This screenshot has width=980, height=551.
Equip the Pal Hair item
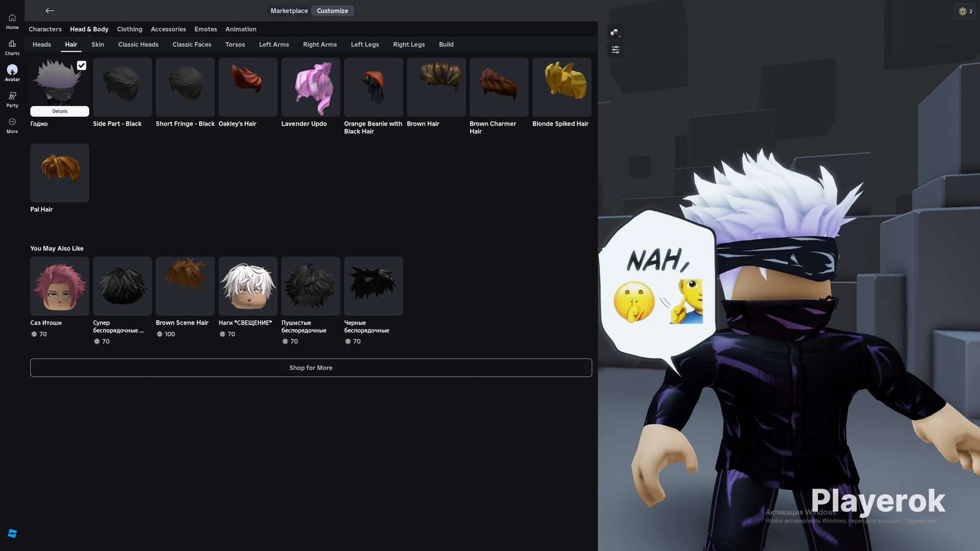60,173
